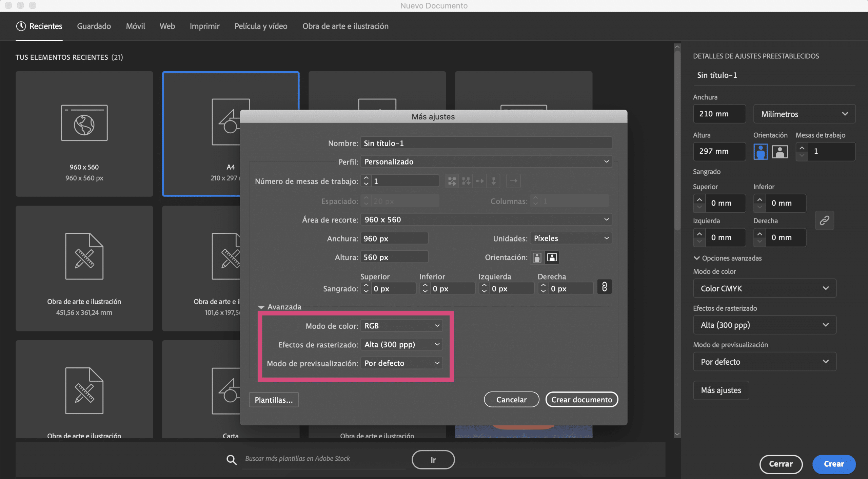Viewport: 868px width, 479px height.
Task: Increase Sangrado Izquierda stepper in dialog
Action: pos(484,285)
